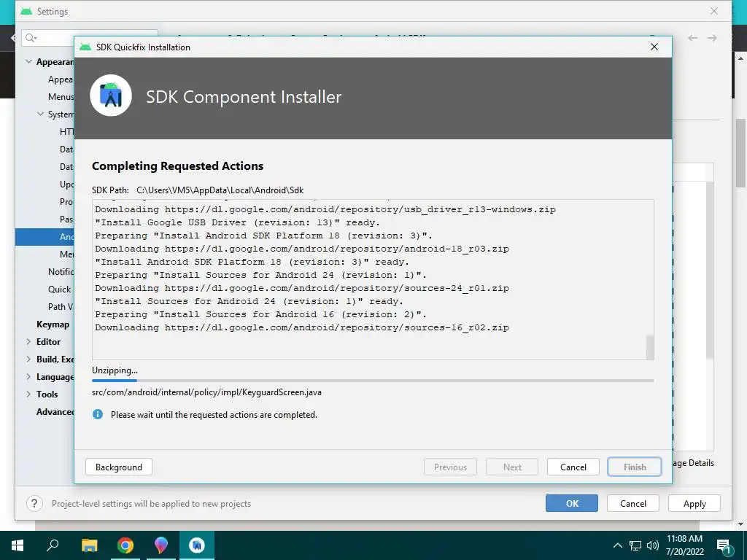747x560 pixels.
Task: Click Android Studio taskbar icon
Action: click(197, 545)
